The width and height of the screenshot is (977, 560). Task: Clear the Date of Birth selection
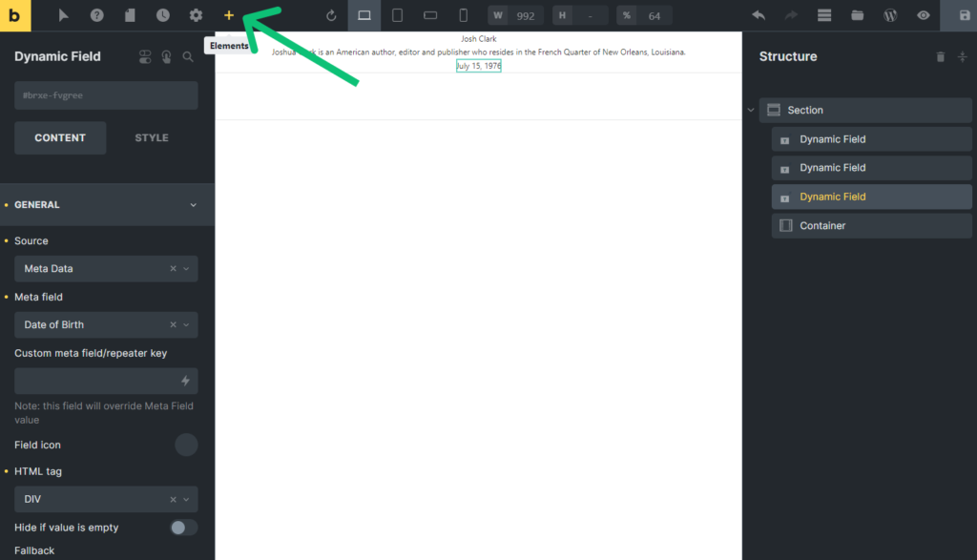point(174,324)
